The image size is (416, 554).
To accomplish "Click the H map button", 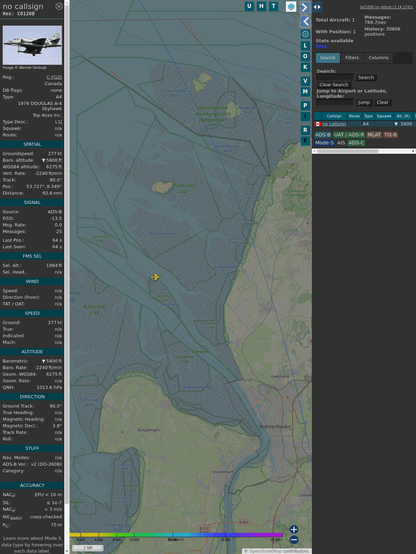I will pyautogui.click(x=261, y=6).
